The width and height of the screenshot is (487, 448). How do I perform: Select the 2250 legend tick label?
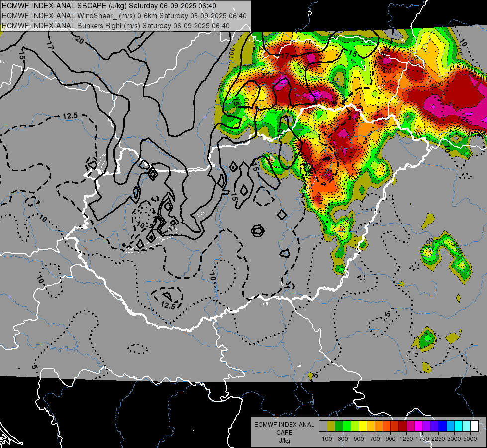click(x=438, y=439)
